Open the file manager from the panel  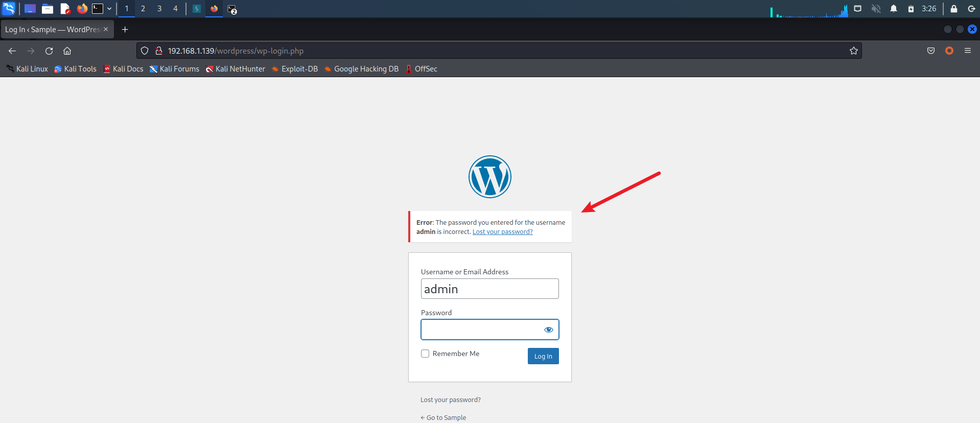pos(48,9)
